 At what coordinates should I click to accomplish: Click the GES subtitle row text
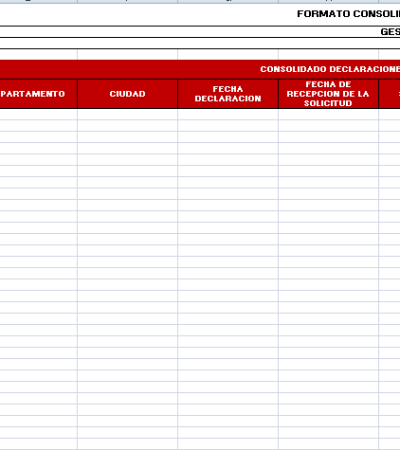390,32
